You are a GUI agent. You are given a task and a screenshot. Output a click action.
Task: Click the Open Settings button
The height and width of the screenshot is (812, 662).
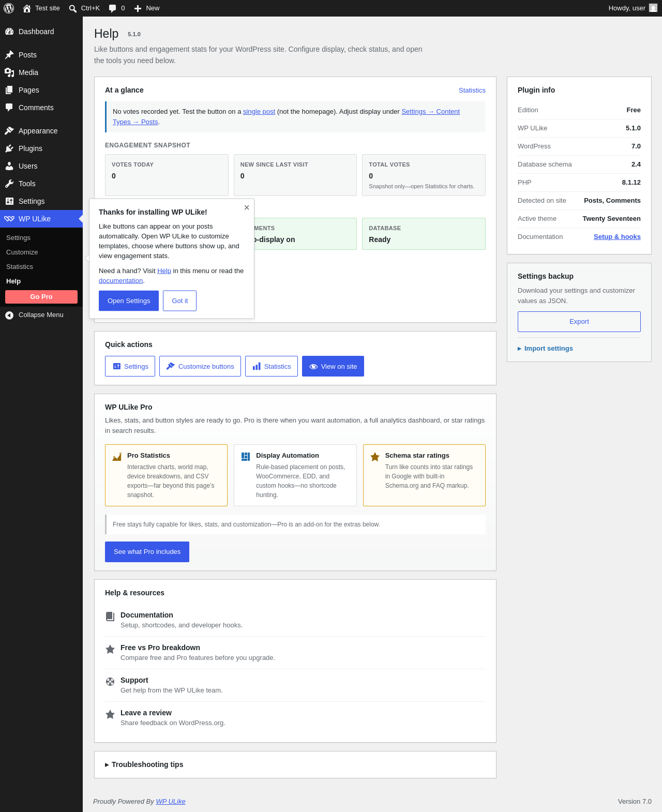[129, 301]
